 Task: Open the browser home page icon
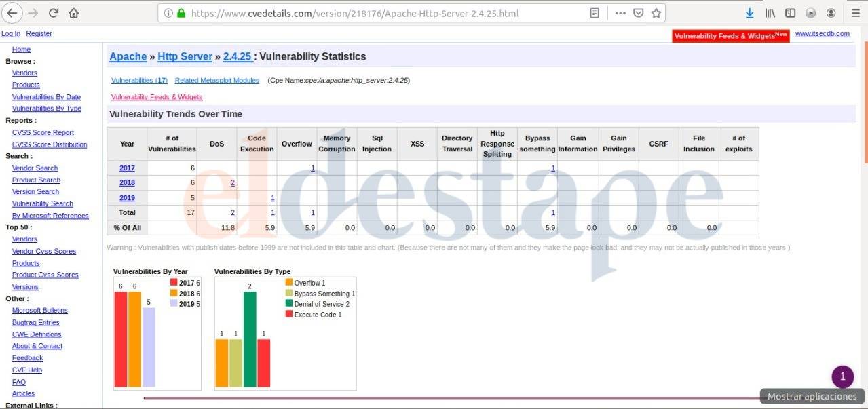coord(74,13)
